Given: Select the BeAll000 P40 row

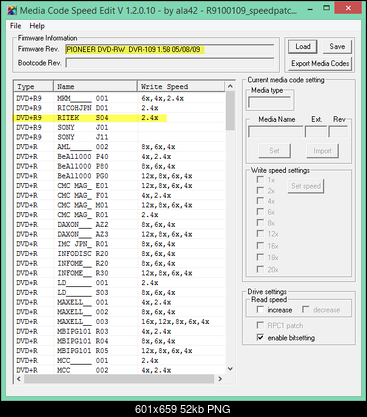Looking at the screenshot, I should 120,156.
